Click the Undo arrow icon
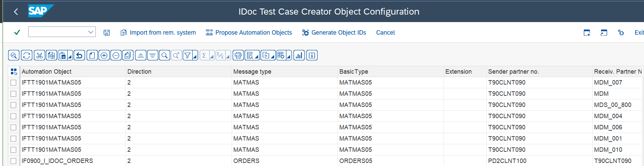The image size is (644, 166). pyautogui.click(x=79, y=55)
